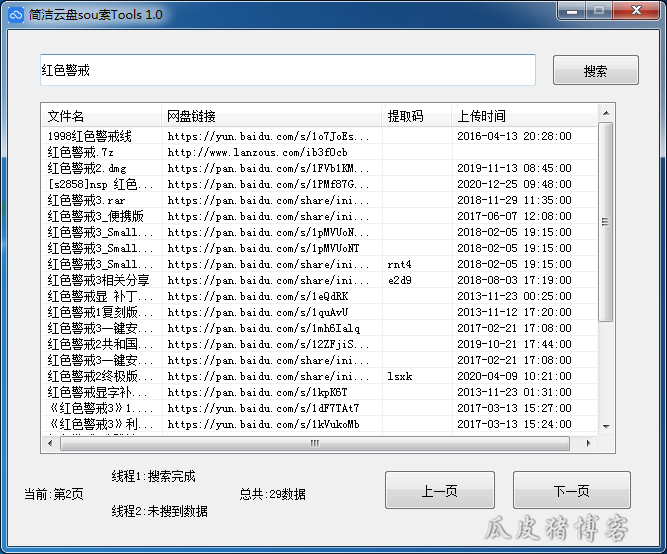Go to next page with 下一页

point(571,490)
